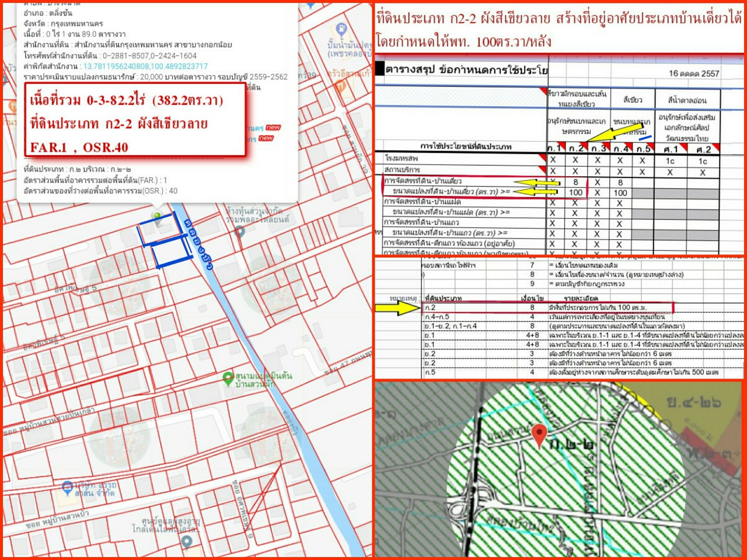Image resolution: width=747 pixels, height=560 pixels.
Task: Click the grey pin for รวมพลอะไหล่ยนต์
Action: pos(240,232)
